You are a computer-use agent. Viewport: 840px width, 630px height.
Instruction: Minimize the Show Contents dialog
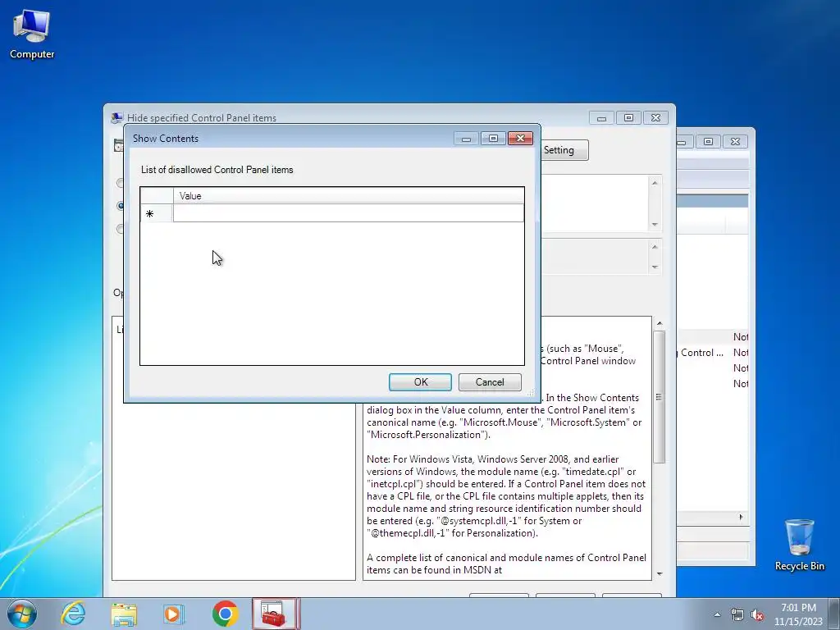pyautogui.click(x=466, y=139)
